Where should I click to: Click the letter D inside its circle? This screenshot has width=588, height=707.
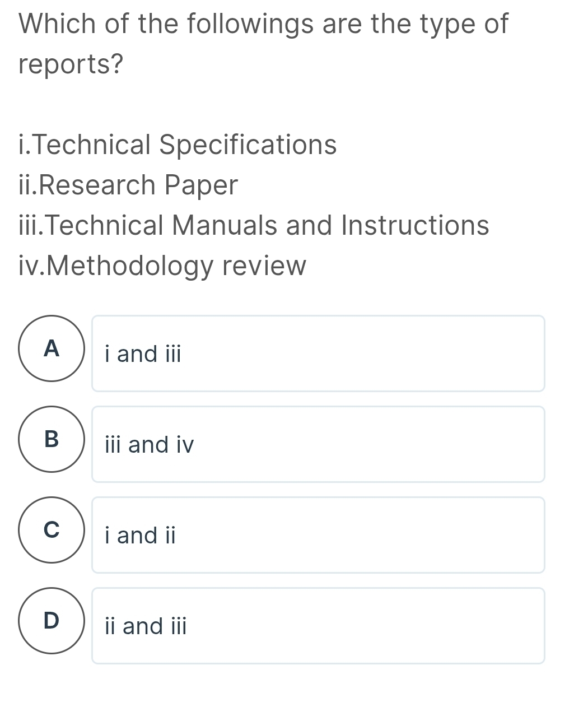point(51,622)
